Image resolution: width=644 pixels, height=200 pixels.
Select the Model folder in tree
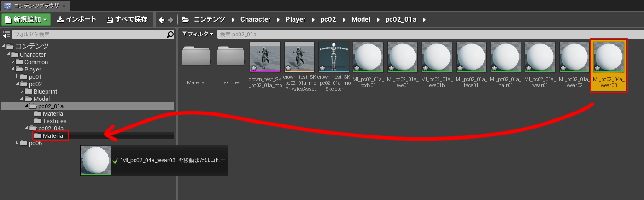pos(41,99)
